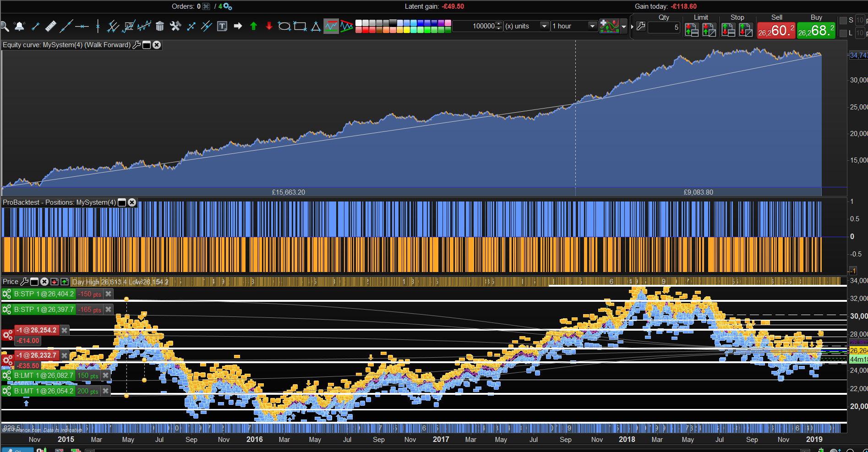Open the hammer and wrench tools icon
The height and width of the screenshot is (452, 868).
175,26
